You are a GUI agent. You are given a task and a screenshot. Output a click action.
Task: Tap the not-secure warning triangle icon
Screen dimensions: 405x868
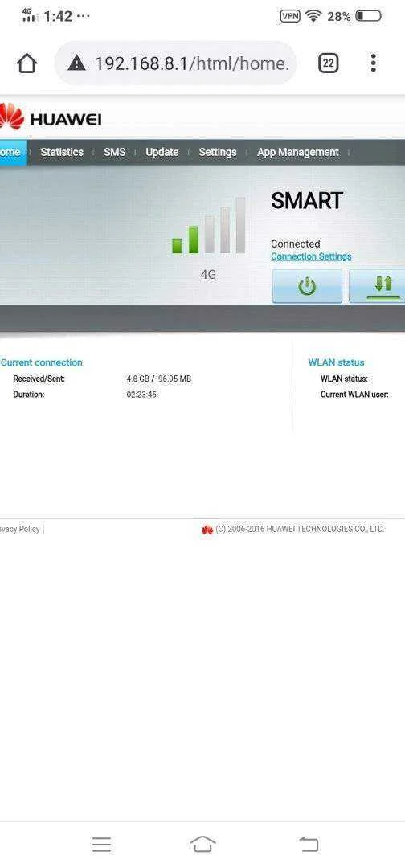76,63
